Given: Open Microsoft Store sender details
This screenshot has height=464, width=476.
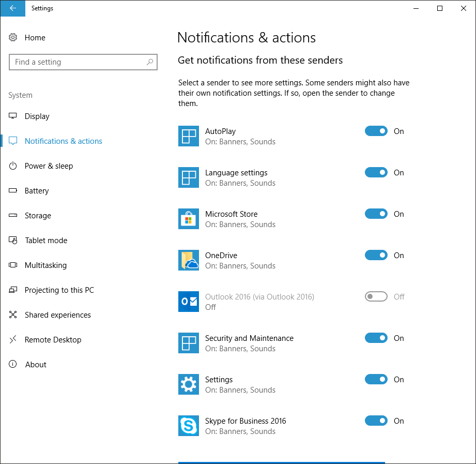Looking at the screenshot, I should tap(232, 214).
